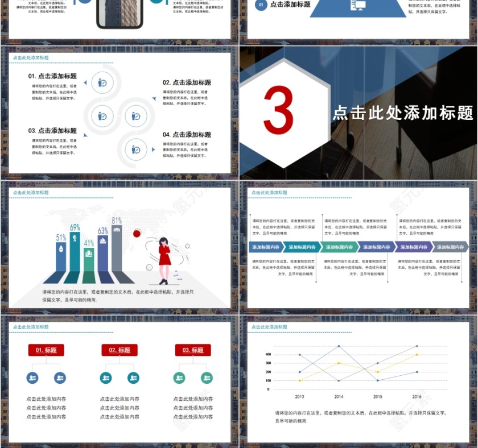Click the first 添加标题内容 chevron arrow

pyautogui.click(x=266, y=247)
